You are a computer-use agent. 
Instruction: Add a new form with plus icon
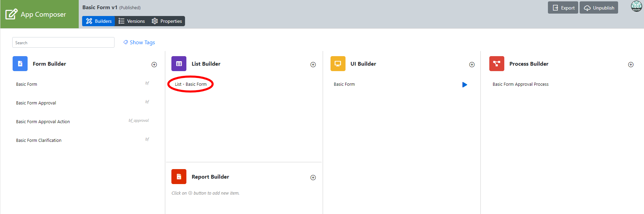coord(154,65)
